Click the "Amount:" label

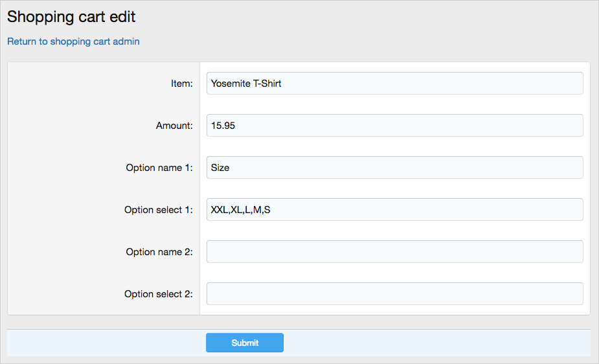coord(174,126)
